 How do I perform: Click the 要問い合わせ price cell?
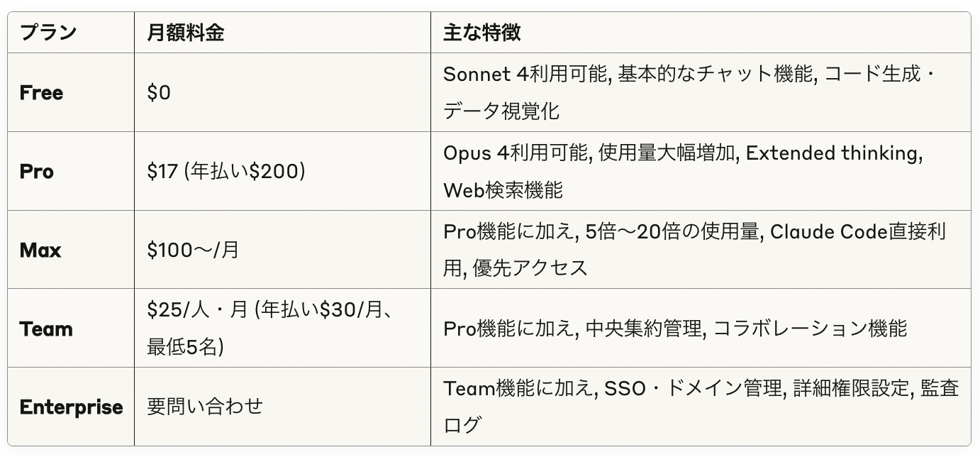(204, 407)
